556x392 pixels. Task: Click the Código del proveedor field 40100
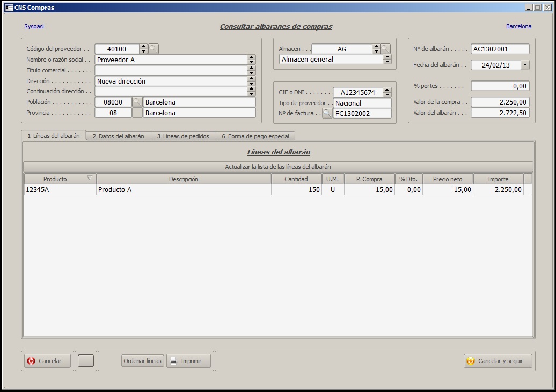[117, 49]
